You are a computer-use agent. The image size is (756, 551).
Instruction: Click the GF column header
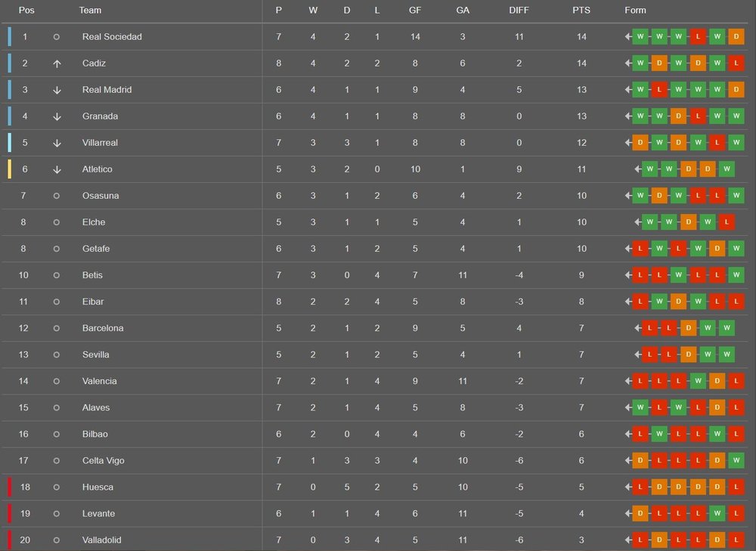(x=414, y=10)
